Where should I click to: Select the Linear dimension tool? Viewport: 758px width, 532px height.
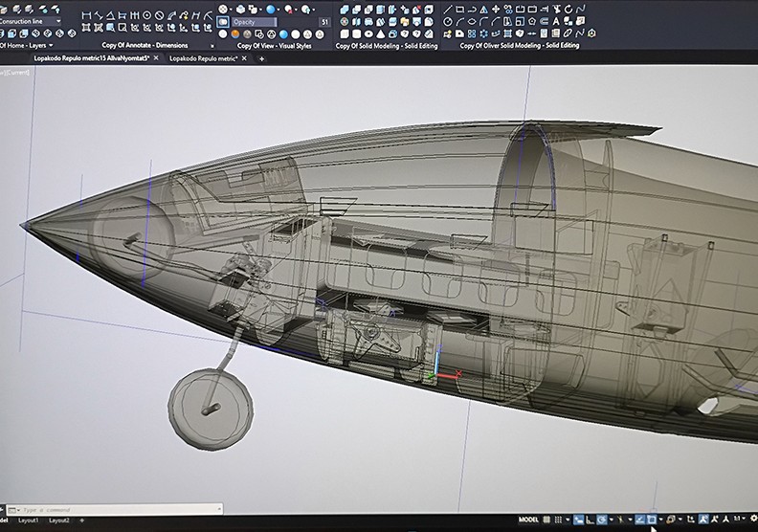pyautogui.click(x=88, y=14)
